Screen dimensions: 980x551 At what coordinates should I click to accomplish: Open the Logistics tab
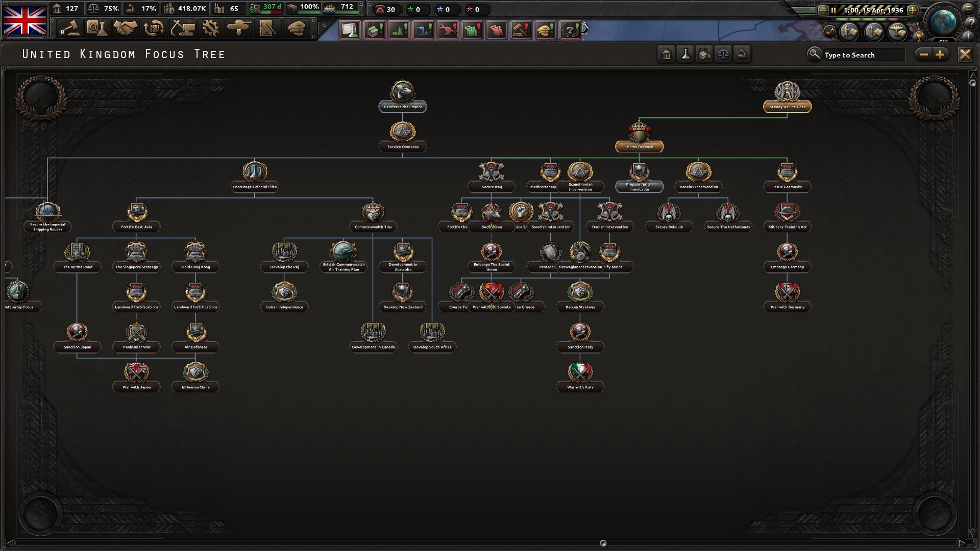[x=267, y=29]
